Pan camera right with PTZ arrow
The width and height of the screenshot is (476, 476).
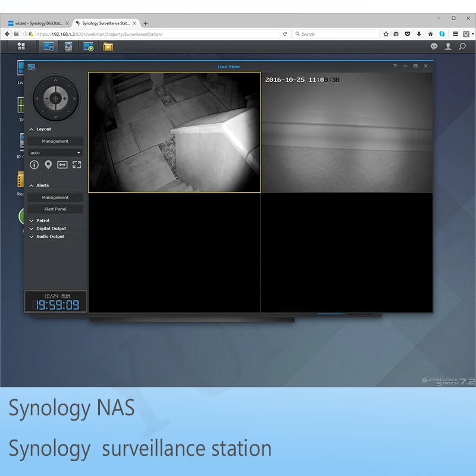pos(74,98)
